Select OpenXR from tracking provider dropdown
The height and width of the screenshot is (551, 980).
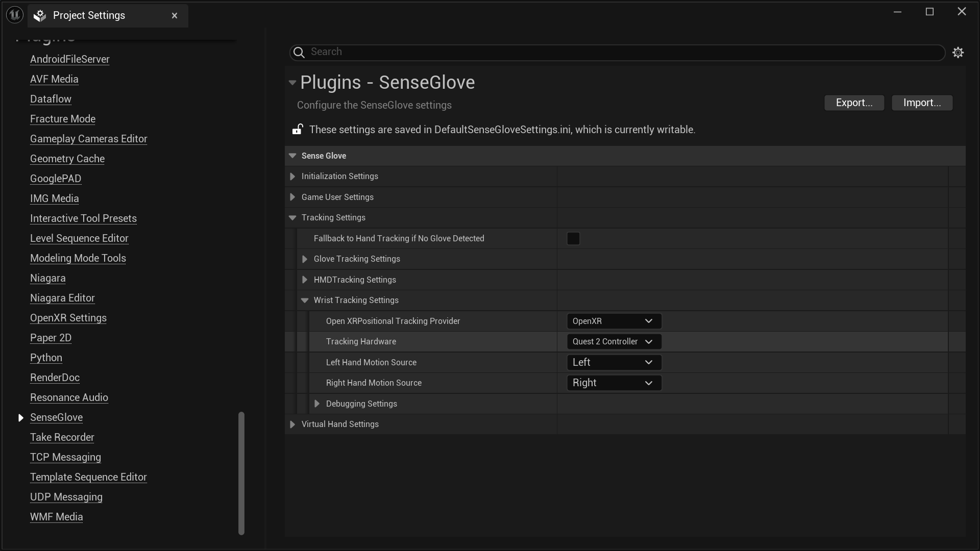point(611,321)
